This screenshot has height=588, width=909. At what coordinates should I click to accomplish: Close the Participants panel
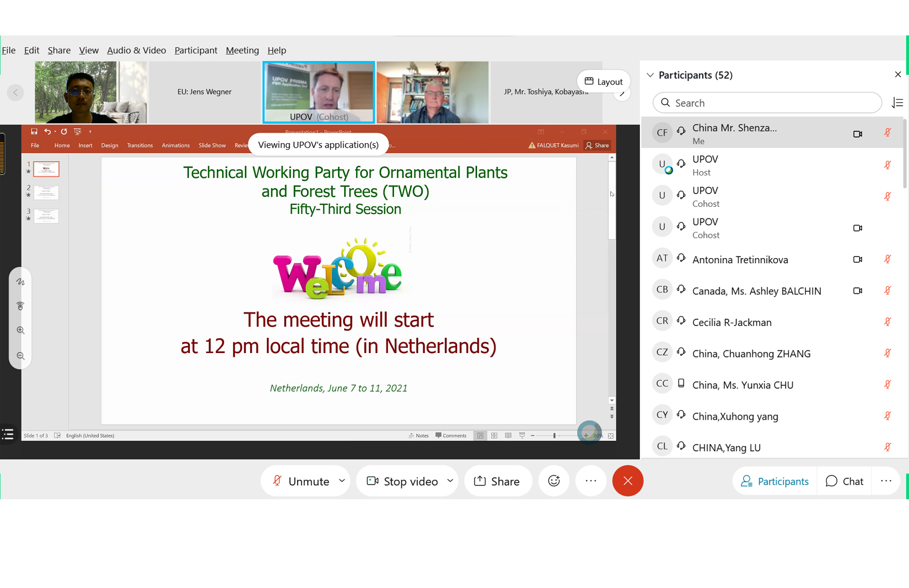(x=897, y=75)
